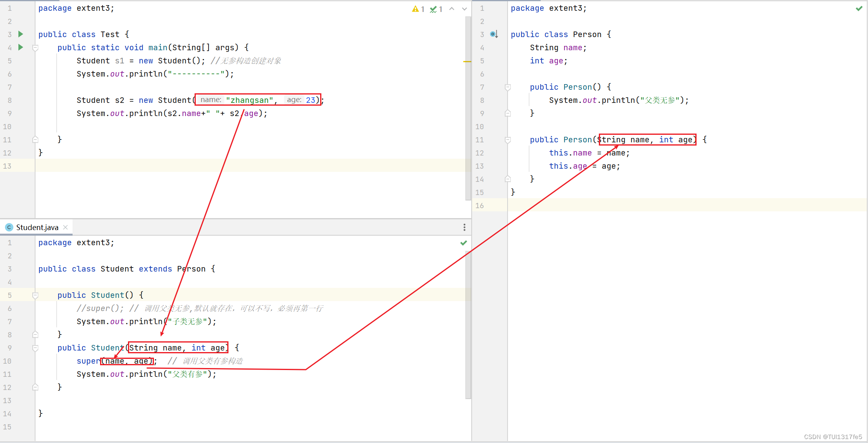Click run icon beside class Test
The height and width of the screenshot is (443, 868).
[x=21, y=34]
